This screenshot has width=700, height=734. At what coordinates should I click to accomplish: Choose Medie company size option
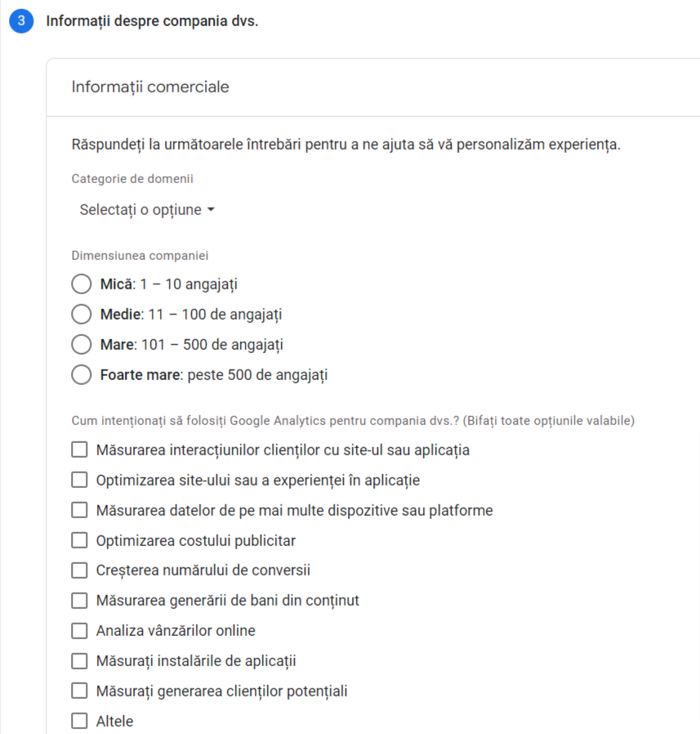(x=81, y=314)
